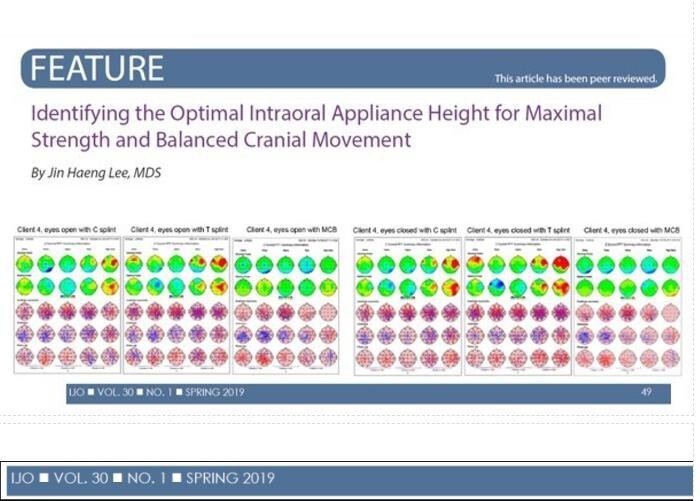700x501 pixels.
Task: Click caption Client 4, eyes closed with C splint
Action: pos(405,230)
